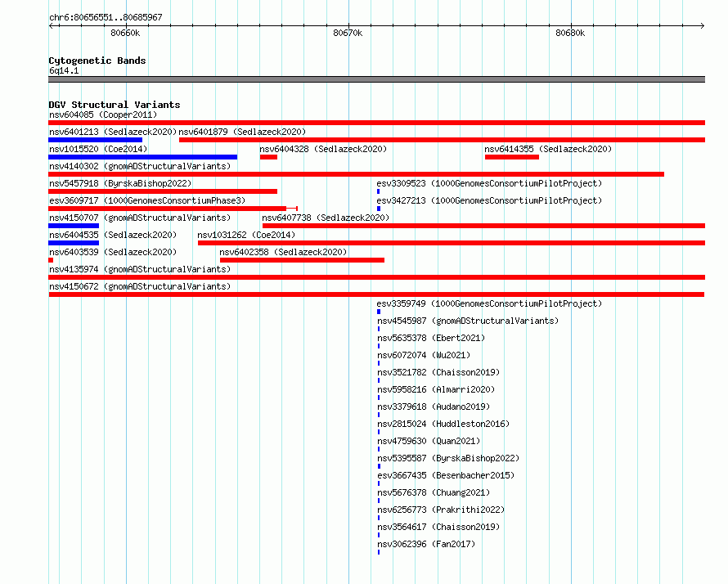Viewport: 728px width, 584px height.
Task: Click the nsv4150707 (gnomADStructuralVariants) label
Action: click(140, 218)
